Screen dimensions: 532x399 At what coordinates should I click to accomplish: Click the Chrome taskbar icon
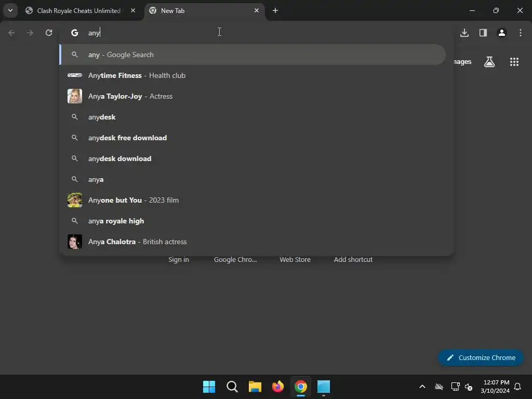[x=301, y=387]
